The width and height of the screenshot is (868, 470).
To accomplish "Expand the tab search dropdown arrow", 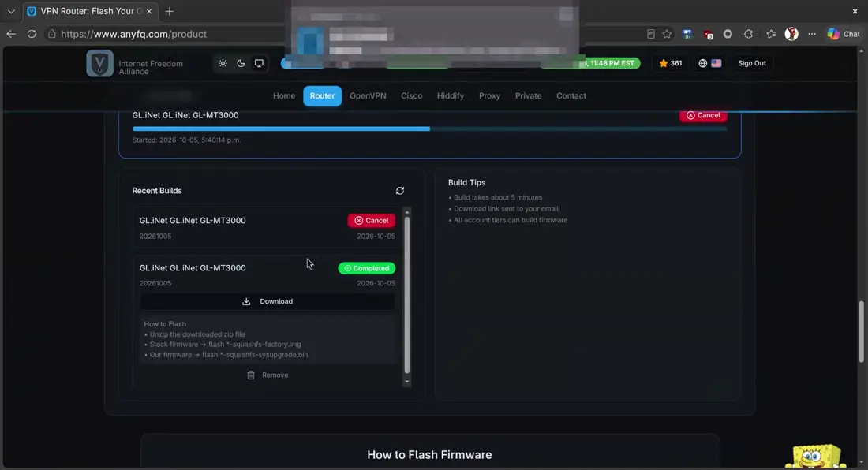I will point(11,11).
